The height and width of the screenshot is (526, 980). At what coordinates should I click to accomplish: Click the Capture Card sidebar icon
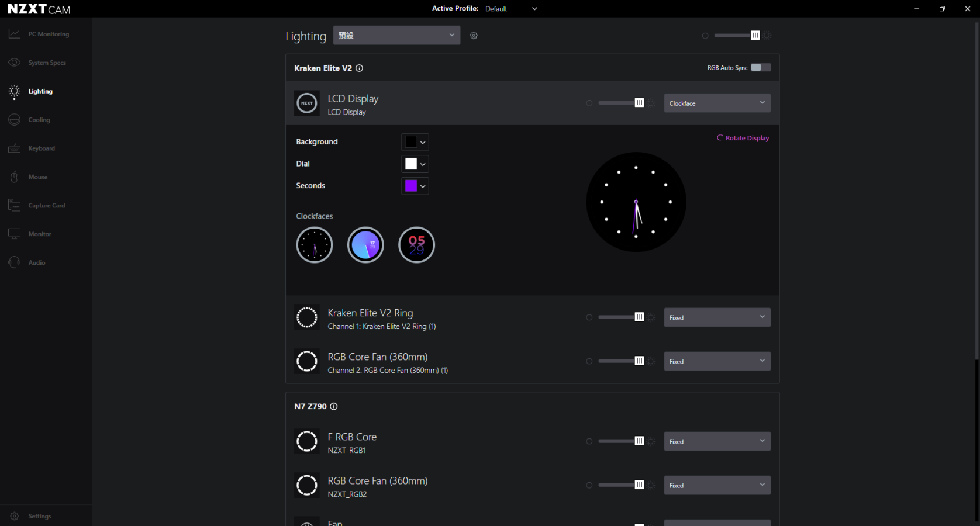pos(15,206)
